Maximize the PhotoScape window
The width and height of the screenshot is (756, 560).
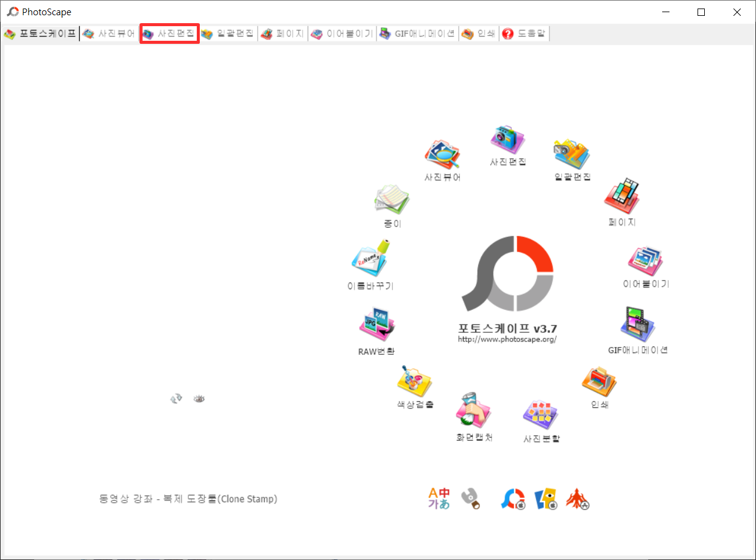pos(701,12)
